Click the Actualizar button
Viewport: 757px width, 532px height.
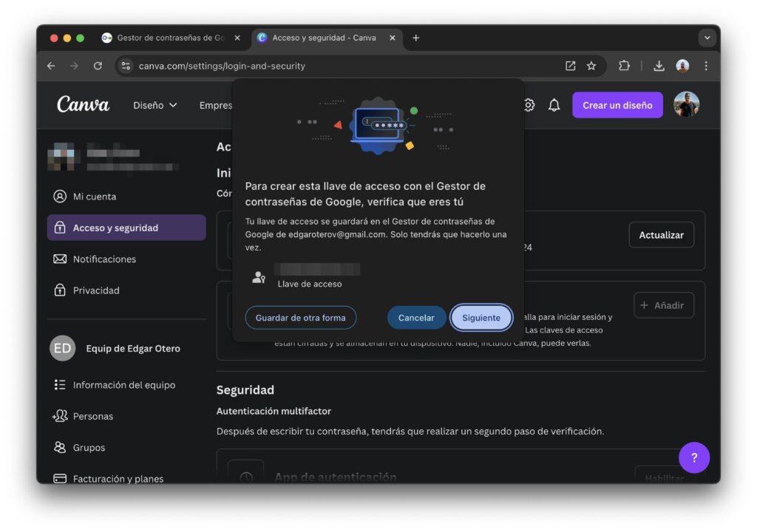coord(661,235)
